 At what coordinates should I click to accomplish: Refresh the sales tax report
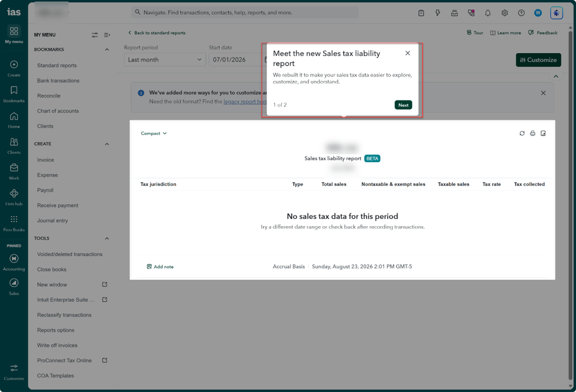click(x=522, y=133)
